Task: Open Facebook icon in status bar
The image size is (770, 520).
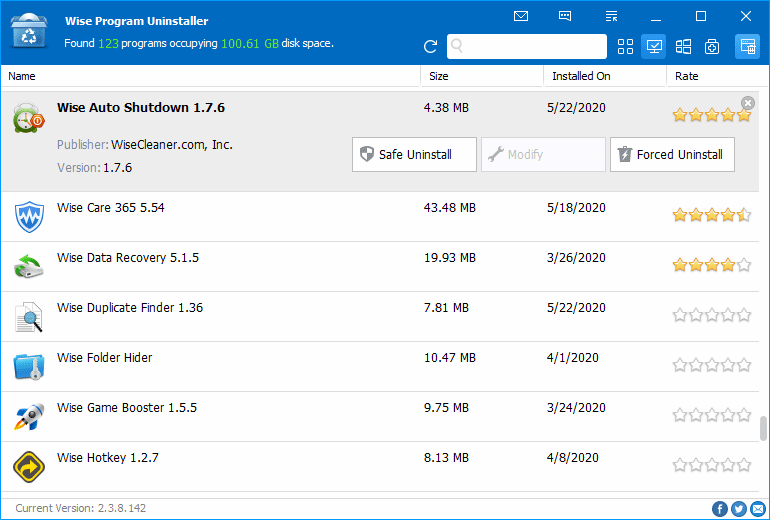Action: pyautogui.click(x=719, y=509)
